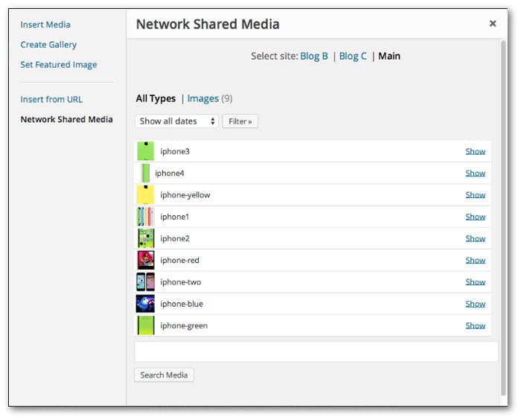Select the Main site
Screen dimensions: 521x420
click(389, 56)
